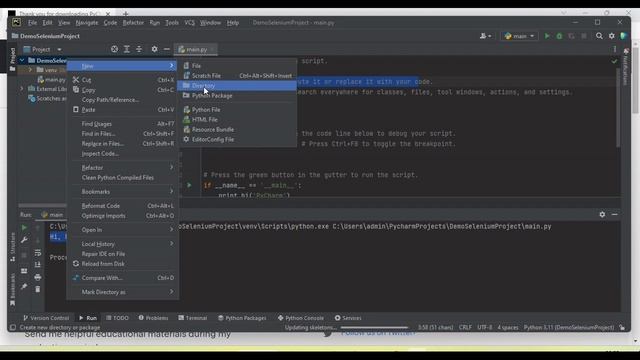640x360 pixels.
Task: Choose HTML File entry
Action: 237,120
